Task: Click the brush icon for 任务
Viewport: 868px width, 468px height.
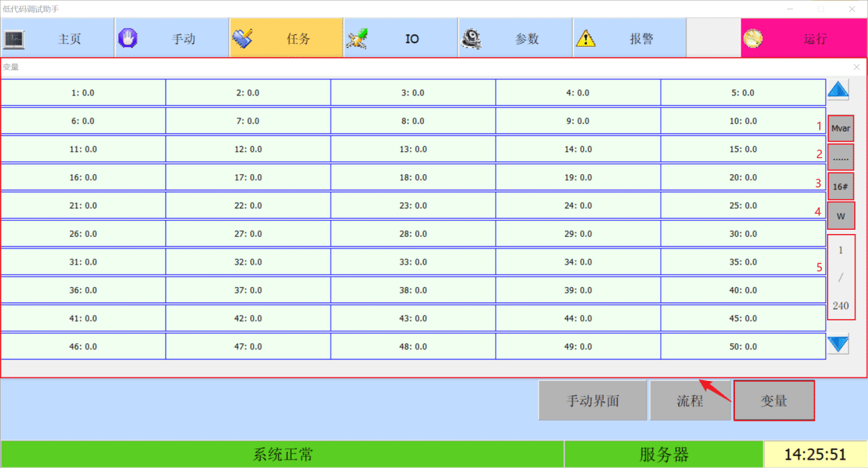Action: pyautogui.click(x=242, y=38)
